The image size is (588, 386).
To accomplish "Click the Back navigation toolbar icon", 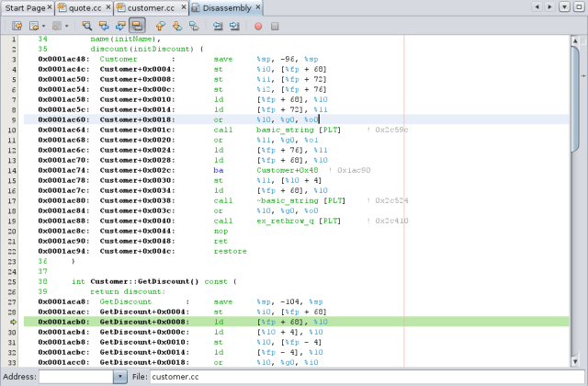I will pos(34,26).
